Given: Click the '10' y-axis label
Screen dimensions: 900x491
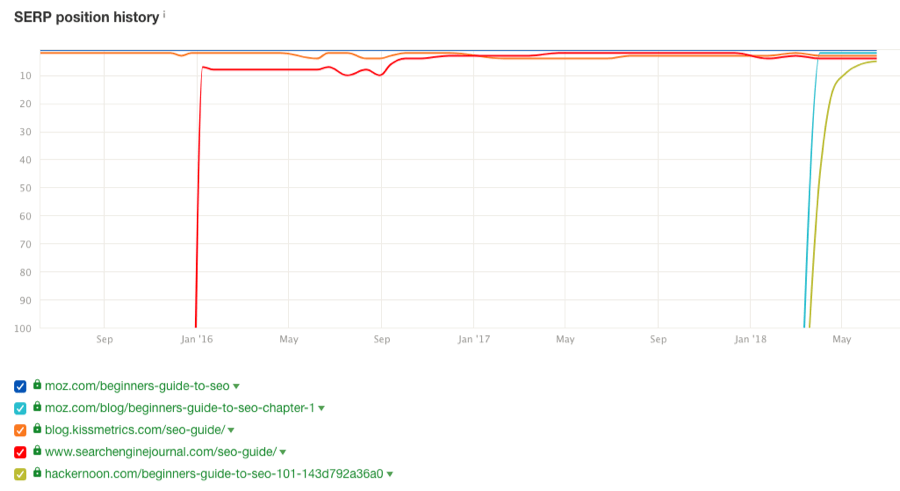Looking at the screenshot, I should point(26,76).
